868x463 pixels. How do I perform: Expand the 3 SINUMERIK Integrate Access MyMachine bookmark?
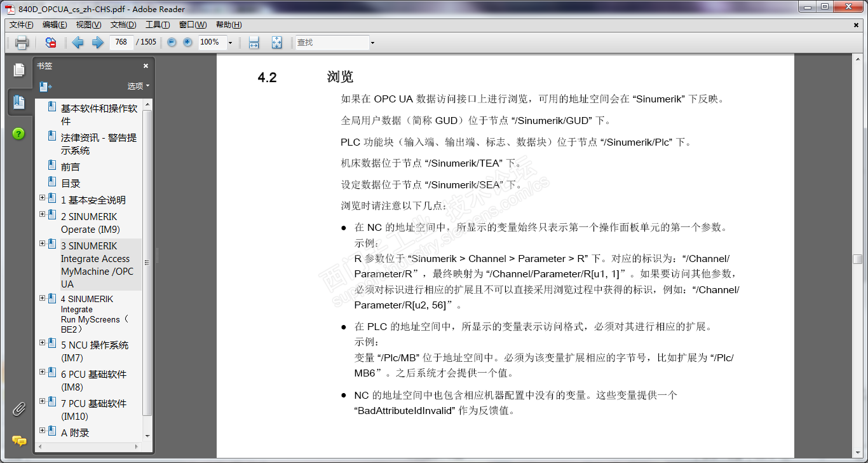pyautogui.click(x=43, y=244)
